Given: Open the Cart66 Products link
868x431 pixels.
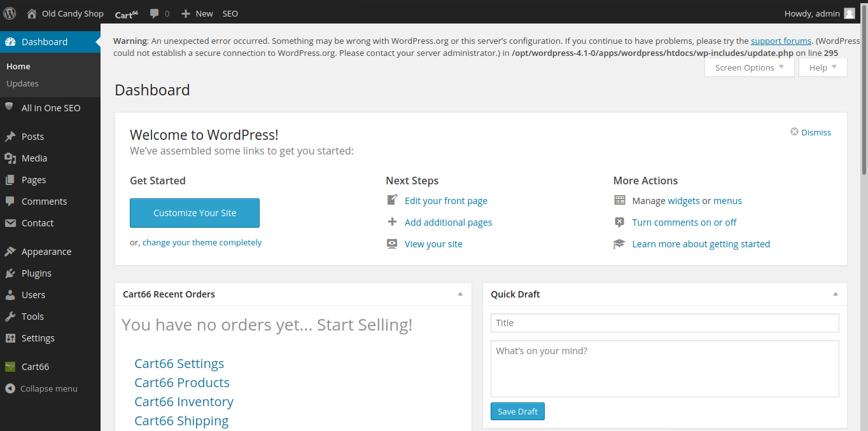Looking at the screenshot, I should 182,383.
